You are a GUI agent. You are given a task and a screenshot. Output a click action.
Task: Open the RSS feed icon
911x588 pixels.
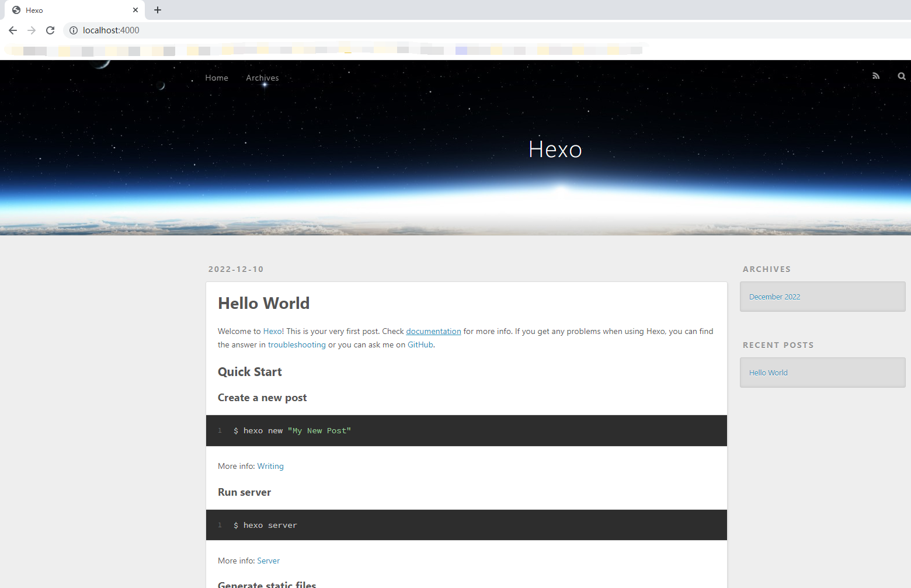876,76
